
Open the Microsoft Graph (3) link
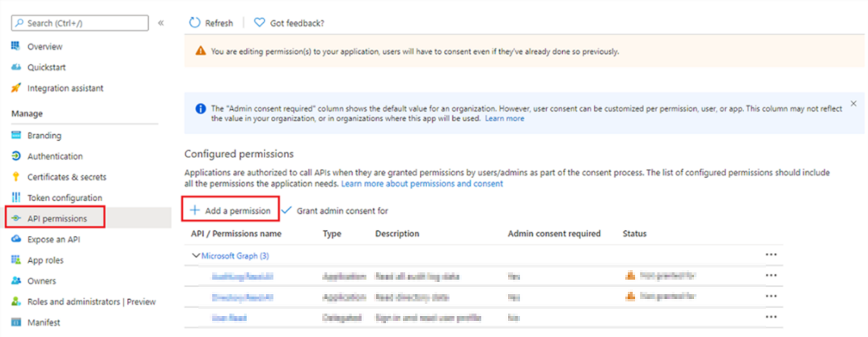point(235,255)
